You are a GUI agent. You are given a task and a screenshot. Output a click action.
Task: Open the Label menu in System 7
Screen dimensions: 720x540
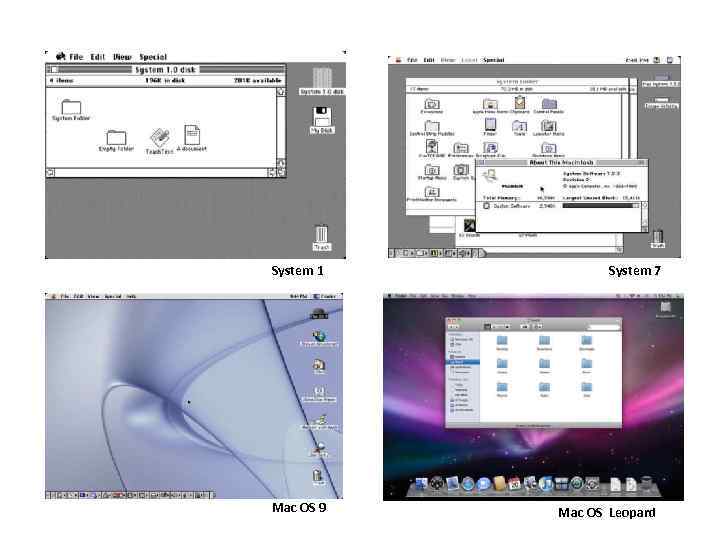click(x=469, y=60)
